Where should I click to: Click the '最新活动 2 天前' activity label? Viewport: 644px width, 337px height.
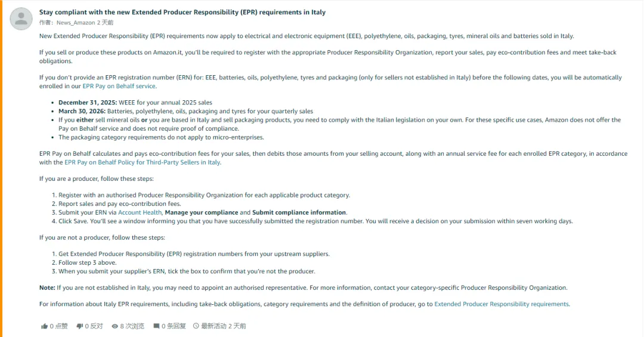[x=224, y=326]
